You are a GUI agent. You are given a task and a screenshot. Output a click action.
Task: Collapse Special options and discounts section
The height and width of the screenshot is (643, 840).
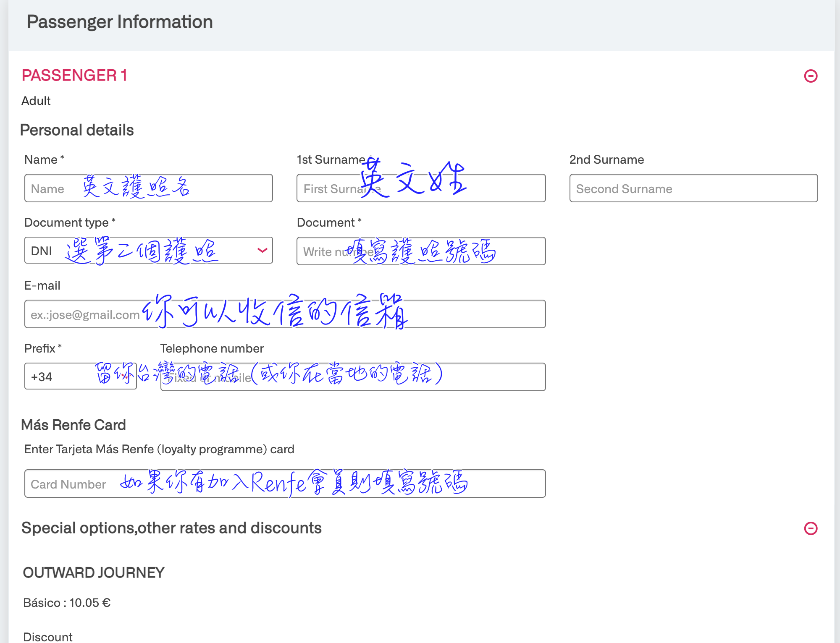[811, 528]
